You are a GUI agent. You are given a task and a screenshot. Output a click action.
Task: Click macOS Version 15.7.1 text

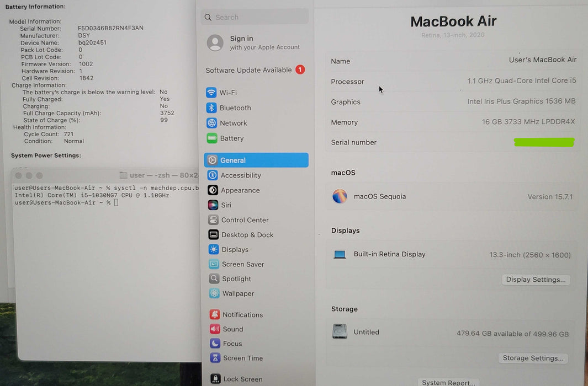point(550,196)
